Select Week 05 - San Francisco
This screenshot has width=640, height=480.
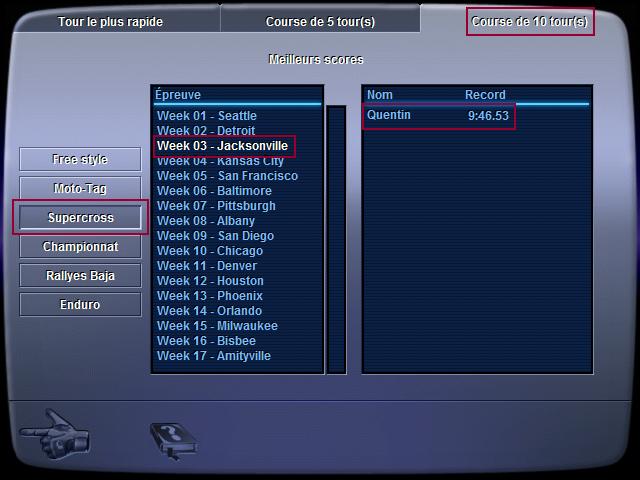(227, 176)
